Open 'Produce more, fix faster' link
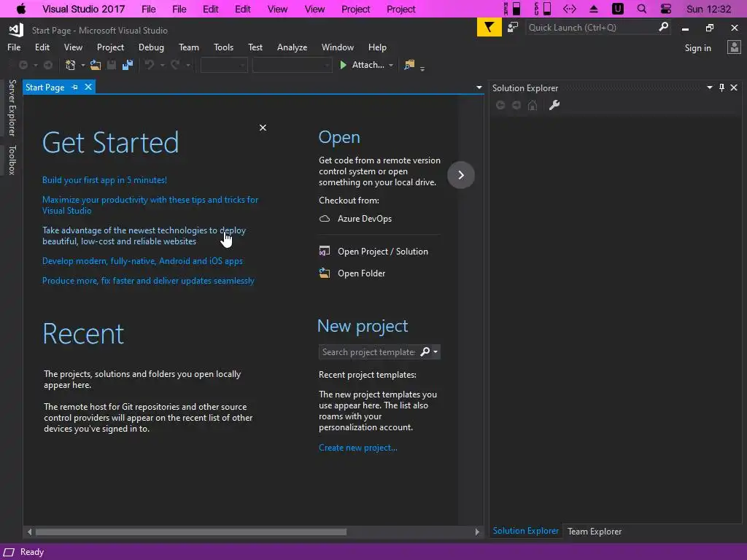 [x=148, y=281]
